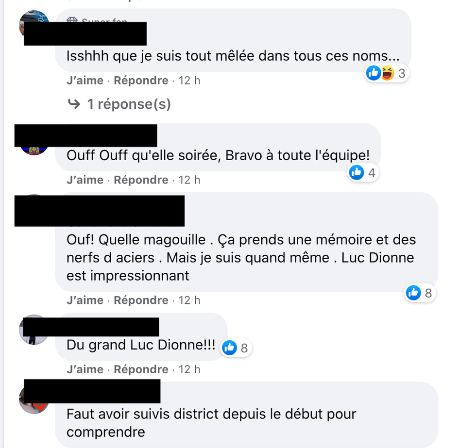Open the thumbs-up reaction count showing 4
476x448 pixels.
click(362, 173)
